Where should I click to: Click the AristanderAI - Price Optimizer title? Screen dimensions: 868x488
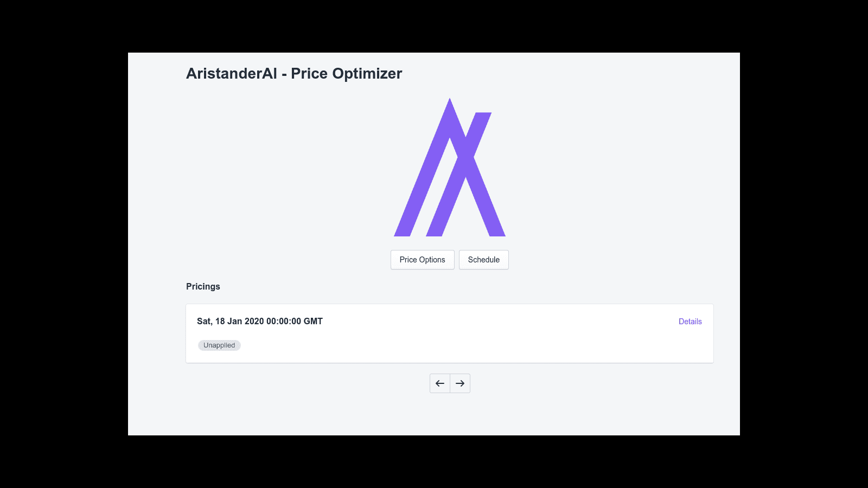tap(293, 73)
